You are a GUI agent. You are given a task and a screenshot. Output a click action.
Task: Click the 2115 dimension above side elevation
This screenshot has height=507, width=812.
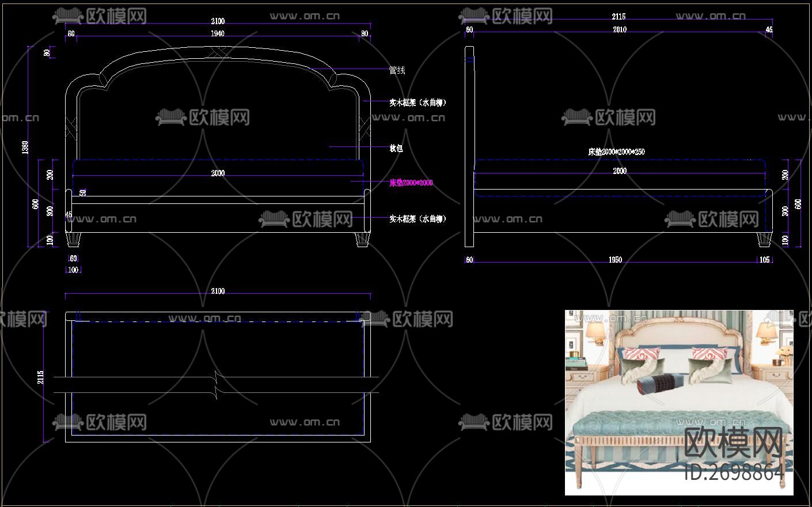point(619,17)
